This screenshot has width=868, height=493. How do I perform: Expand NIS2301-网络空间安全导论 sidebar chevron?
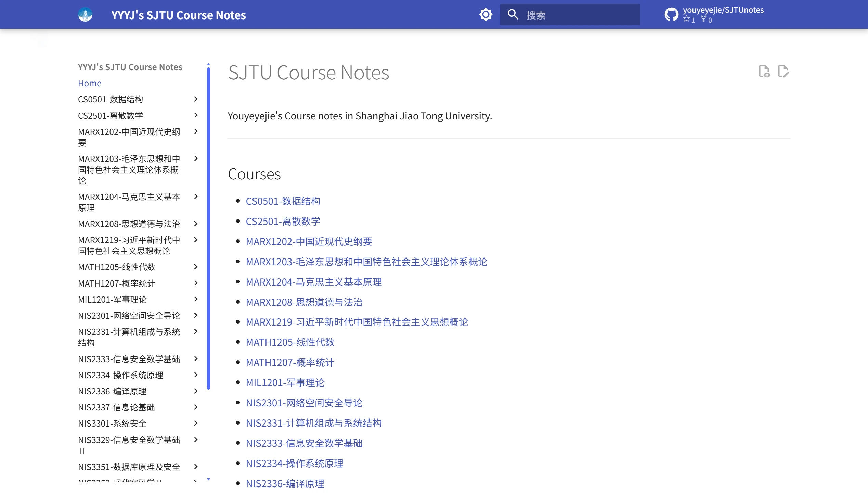pos(196,315)
